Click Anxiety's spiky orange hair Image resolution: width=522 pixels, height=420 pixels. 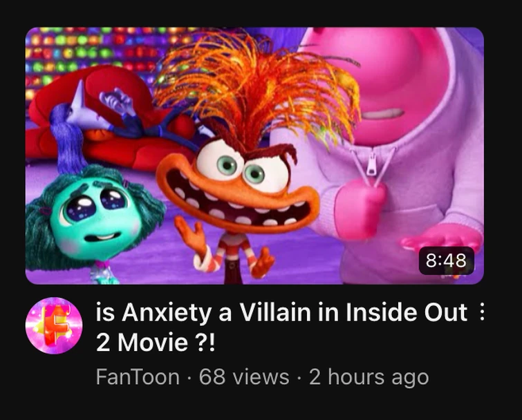coord(257,86)
